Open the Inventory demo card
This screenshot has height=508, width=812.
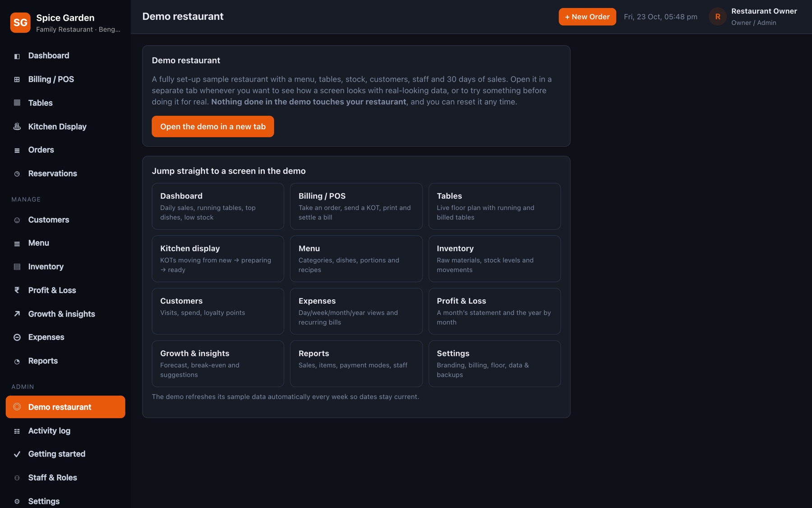coord(494,259)
